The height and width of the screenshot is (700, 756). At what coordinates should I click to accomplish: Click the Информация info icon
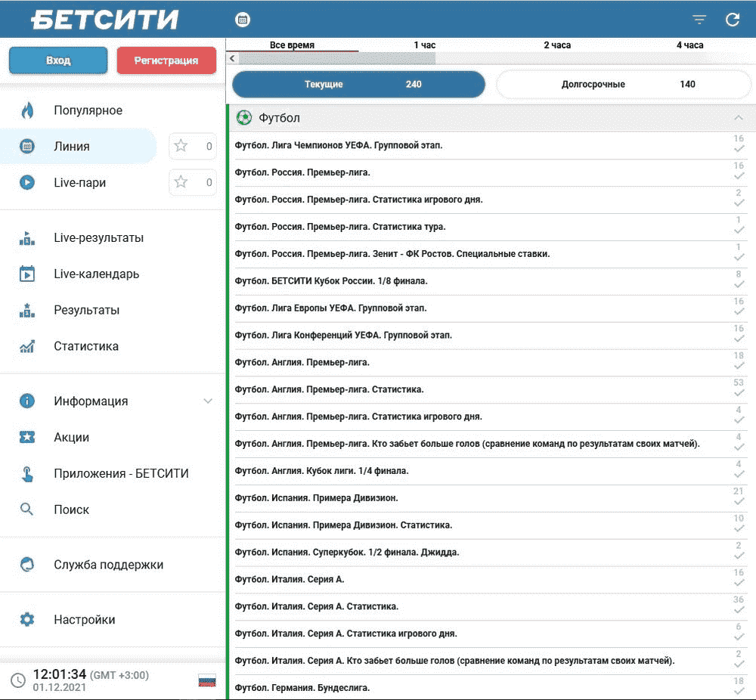(x=27, y=401)
